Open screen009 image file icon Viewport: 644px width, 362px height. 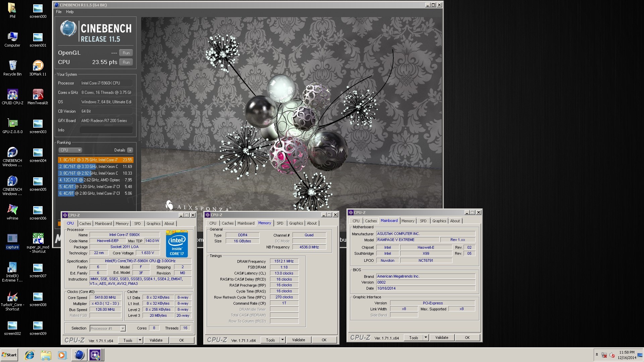[x=38, y=327]
